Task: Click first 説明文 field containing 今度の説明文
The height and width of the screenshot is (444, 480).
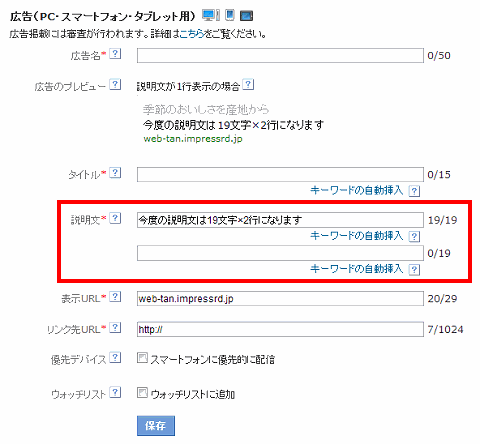Action: click(280, 220)
